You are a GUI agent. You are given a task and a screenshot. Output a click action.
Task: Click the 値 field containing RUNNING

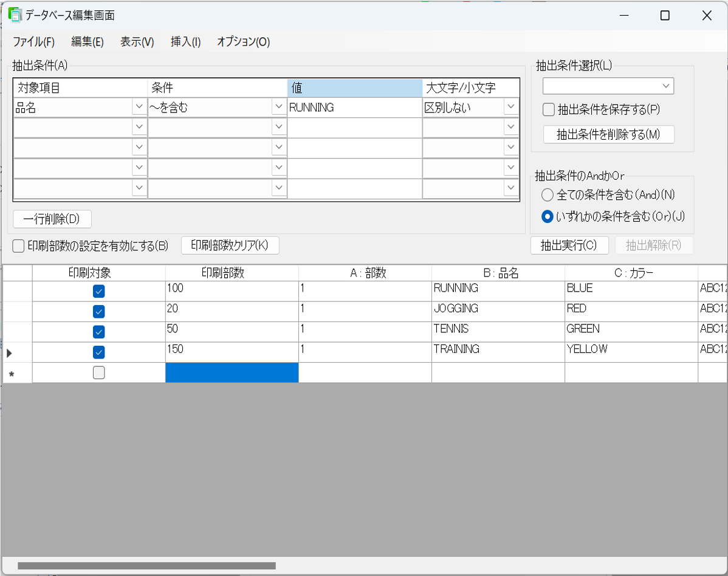click(x=354, y=108)
